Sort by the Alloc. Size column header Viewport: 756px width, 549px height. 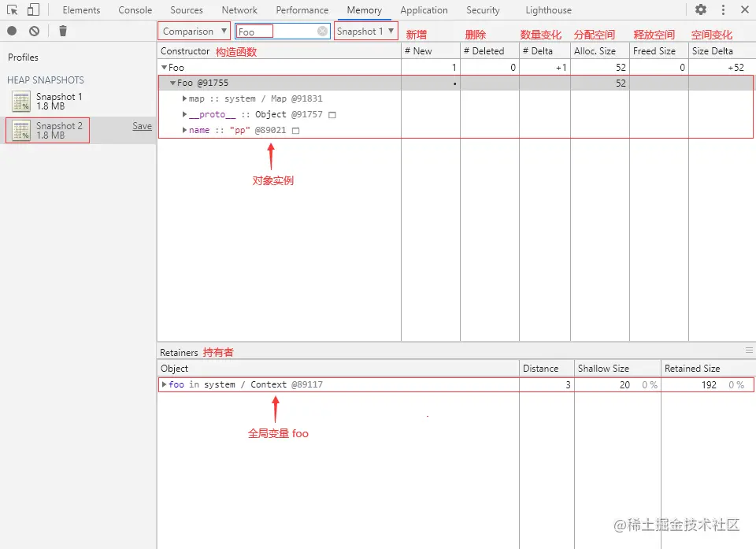pyautogui.click(x=600, y=51)
